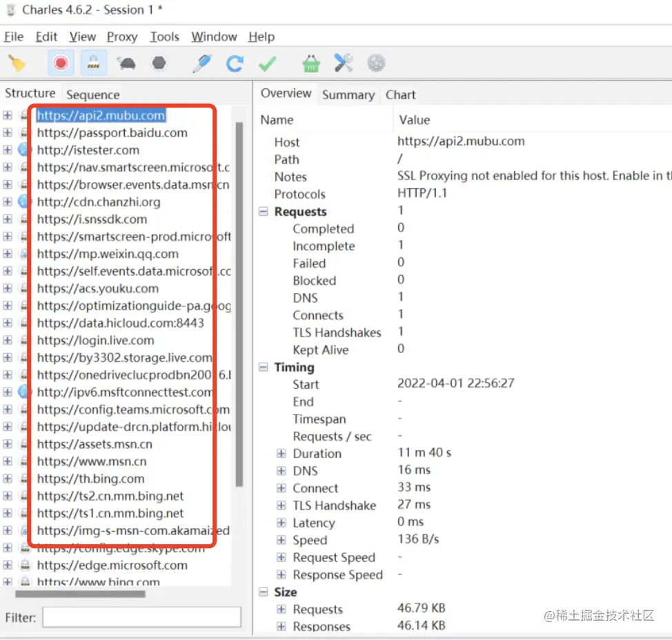Click into the Filter input field
This screenshot has height=640, width=672.
141,617
